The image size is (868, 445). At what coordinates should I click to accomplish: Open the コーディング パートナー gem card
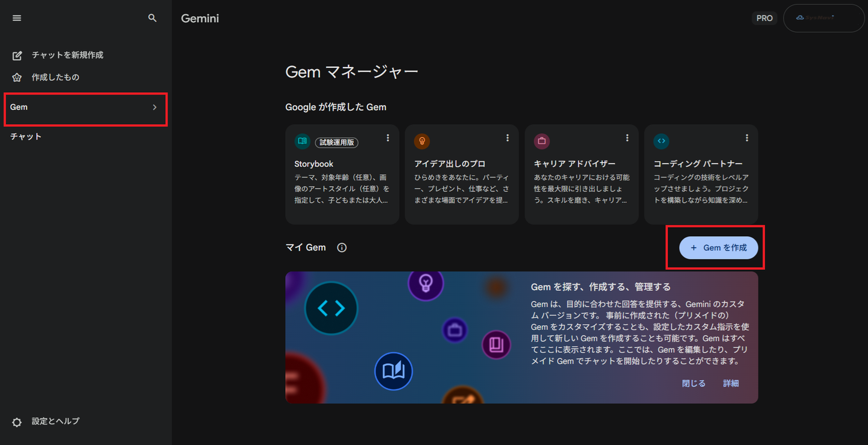point(701,175)
